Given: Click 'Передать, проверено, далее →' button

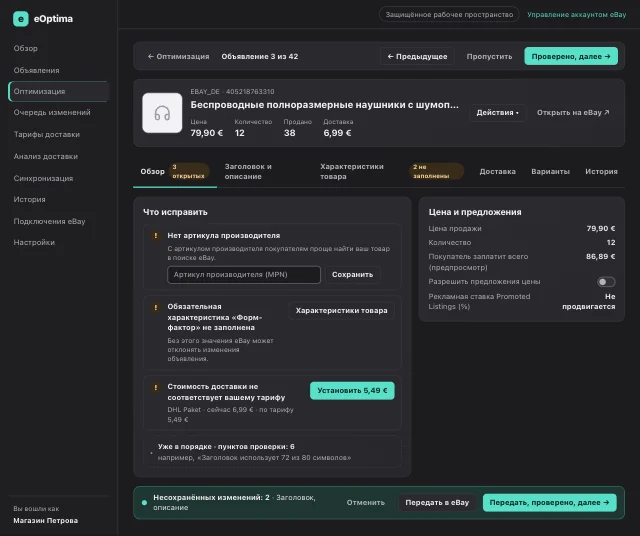Looking at the screenshot, I should [549, 503].
